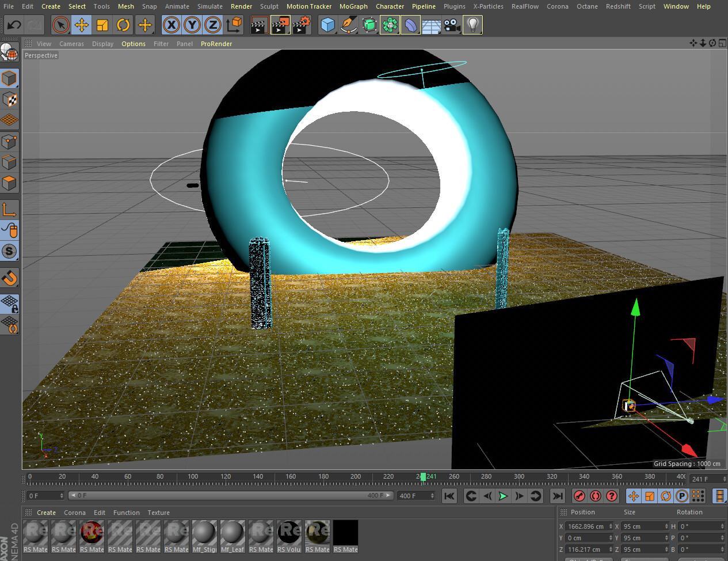The height and width of the screenshot is (561, 728).
Task: Open the Filter viewport menu
Action: coord(161,44)
